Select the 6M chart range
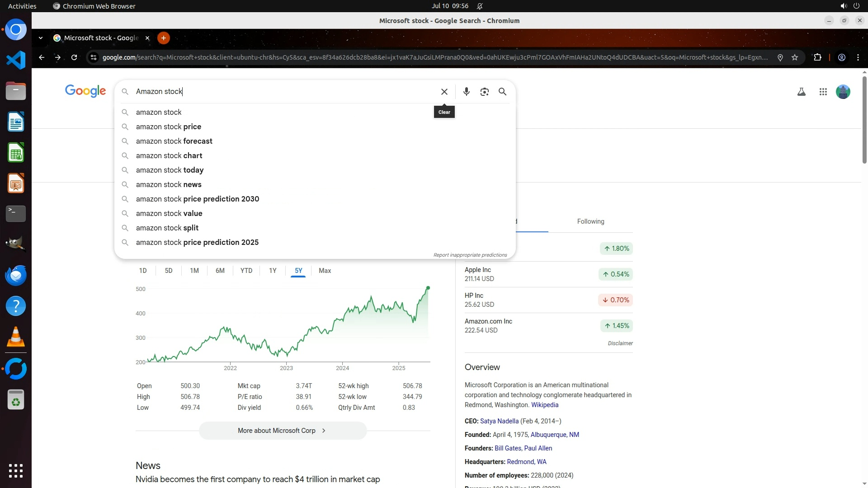 pyautogui.click(x=220, y=271)
